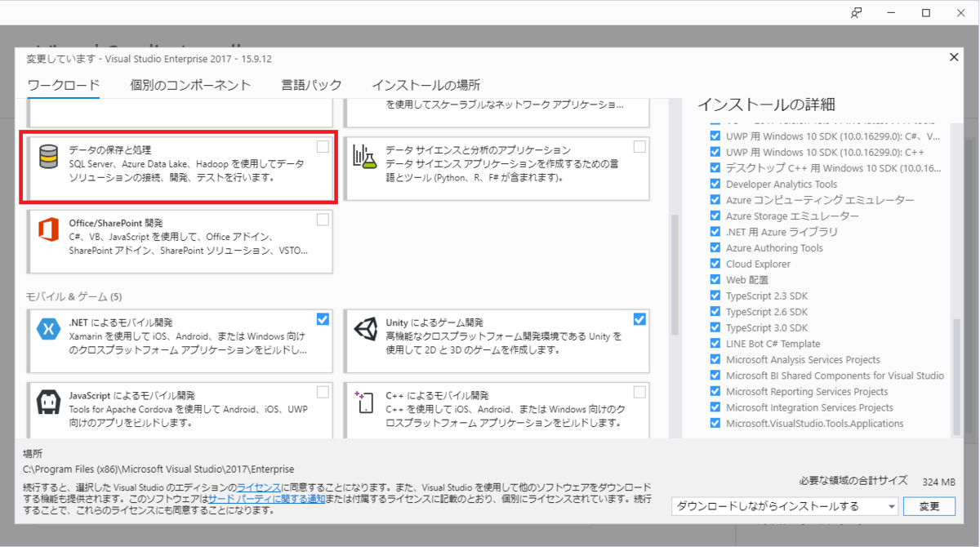The height and width of the screenshot is (547, 980).
Task: Uncheck TypeScript 3.0 SDK component
Action: point(715,327)
